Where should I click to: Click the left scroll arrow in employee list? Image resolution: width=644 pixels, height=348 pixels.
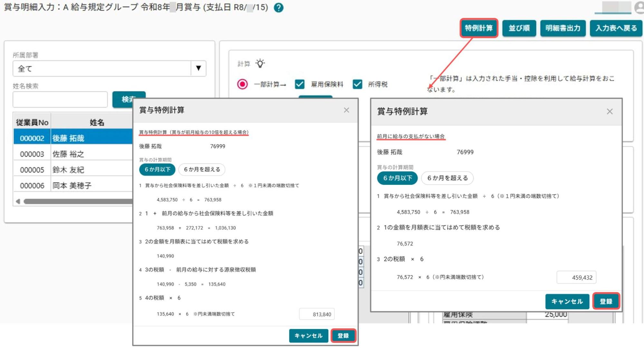point(18,201)
